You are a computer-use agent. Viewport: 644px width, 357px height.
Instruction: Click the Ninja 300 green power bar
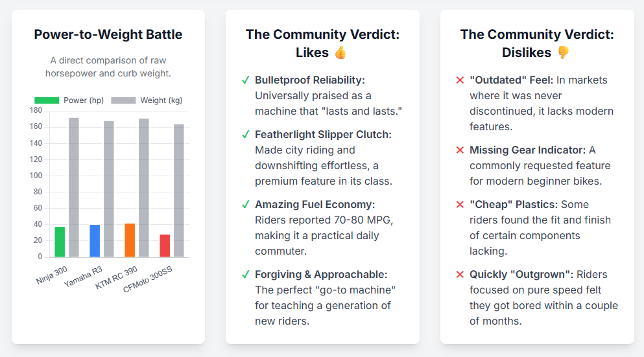click(60, 242)
